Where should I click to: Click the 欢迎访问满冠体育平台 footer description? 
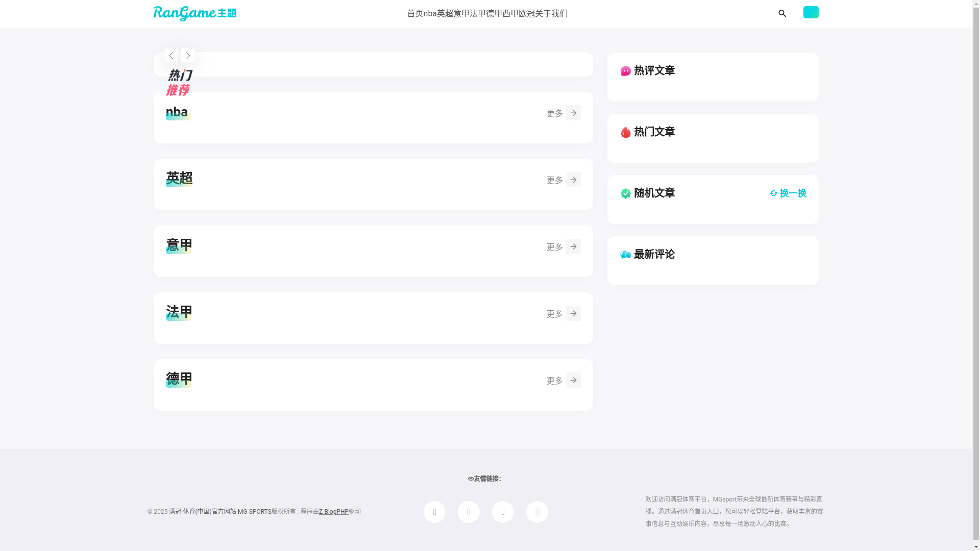[x=734, y=511]
